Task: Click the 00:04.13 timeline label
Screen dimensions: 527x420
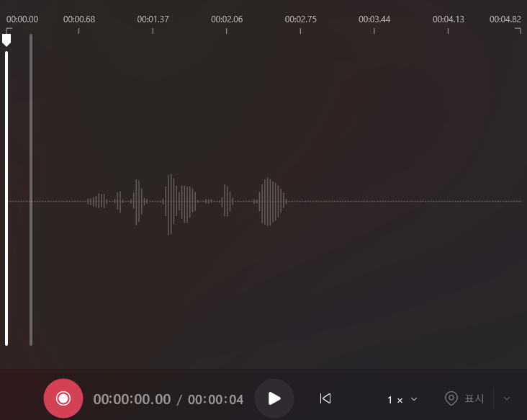Action: (449, 19)
